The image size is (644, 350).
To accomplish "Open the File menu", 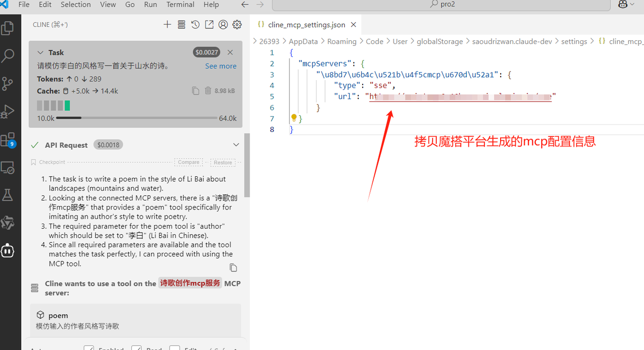I will coord(24,5).
